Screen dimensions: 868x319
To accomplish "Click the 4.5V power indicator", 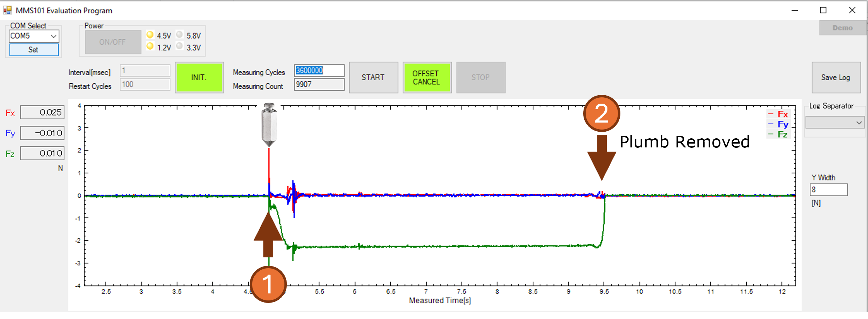I will coord(150,35).
